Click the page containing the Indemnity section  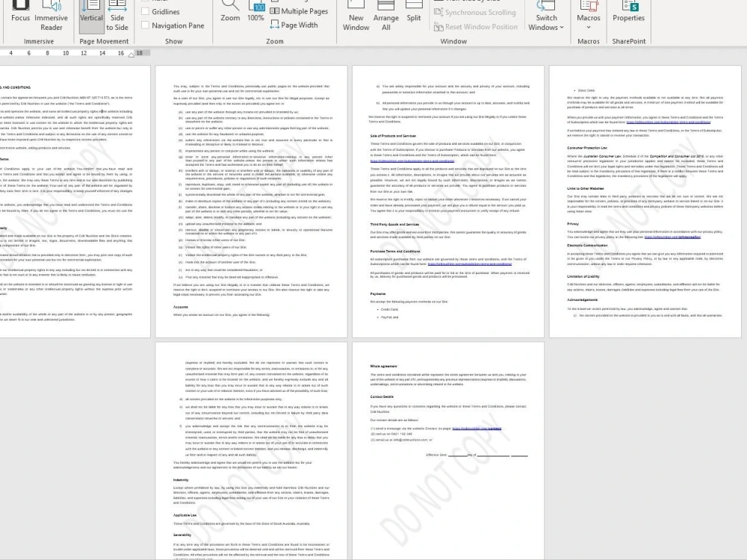pyautogui.click(x=251, y=451)
